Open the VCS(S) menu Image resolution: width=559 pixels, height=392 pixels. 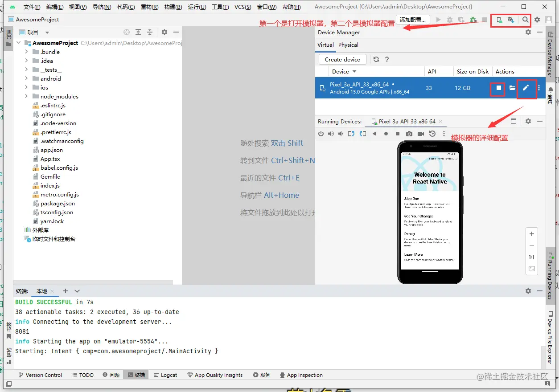coord(243,7)
